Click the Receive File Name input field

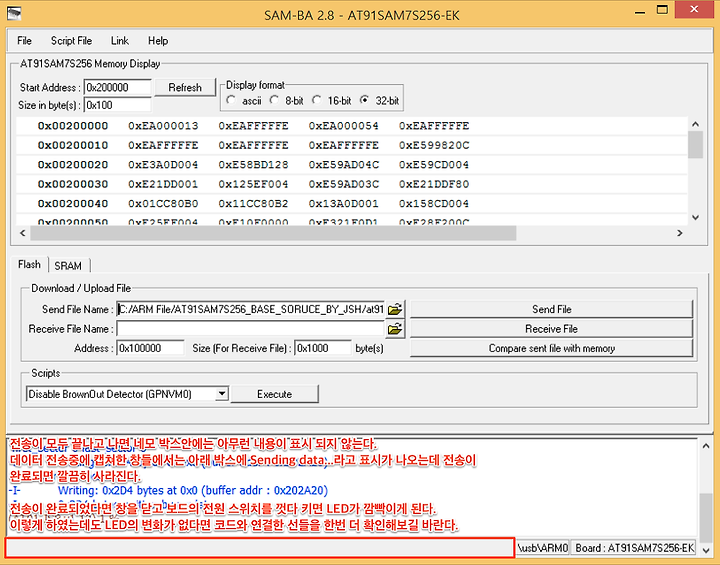pyautogui.click(x=251, y=329)
